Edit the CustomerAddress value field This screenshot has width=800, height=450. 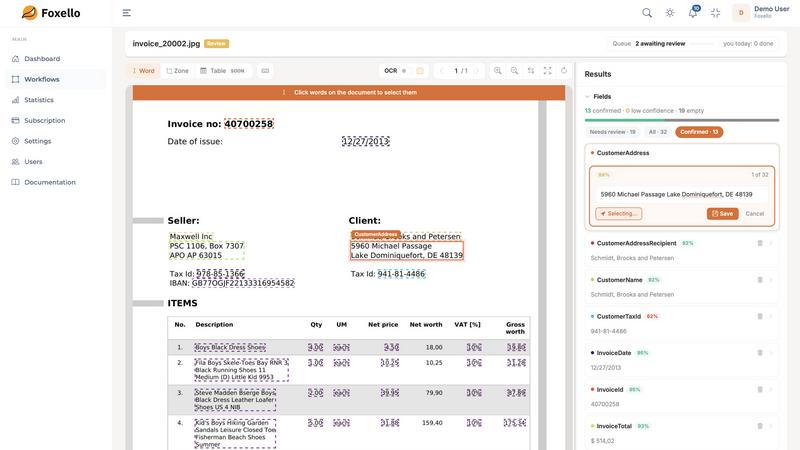(x=682, y=194)
